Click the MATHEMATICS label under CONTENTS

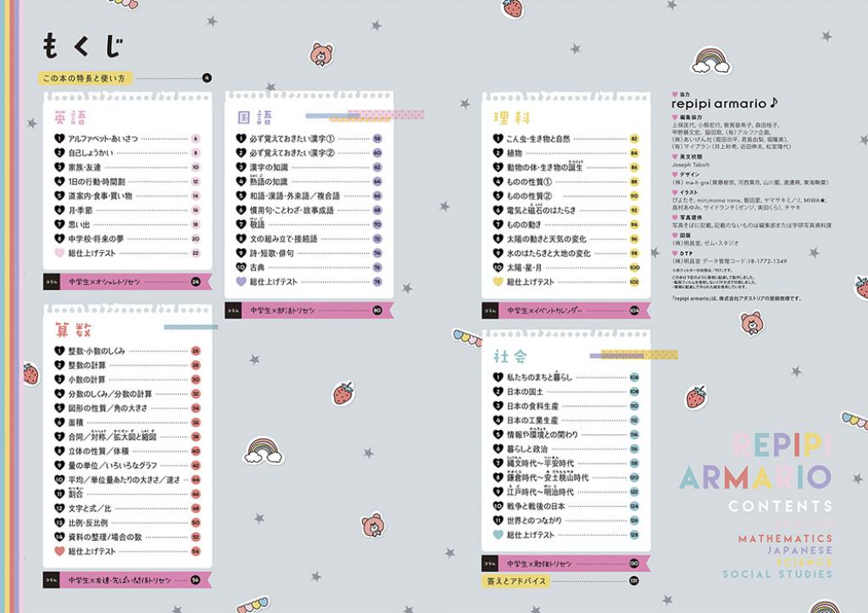(785, 538)
